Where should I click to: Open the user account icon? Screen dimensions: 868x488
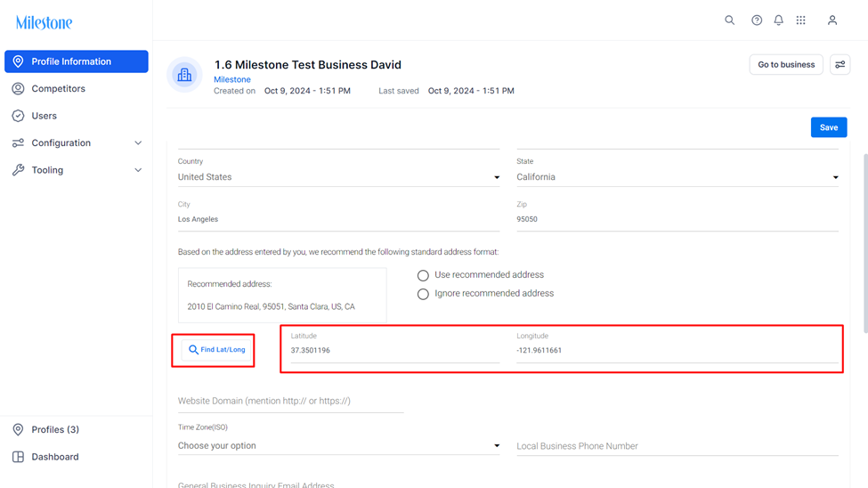point(832,20)
